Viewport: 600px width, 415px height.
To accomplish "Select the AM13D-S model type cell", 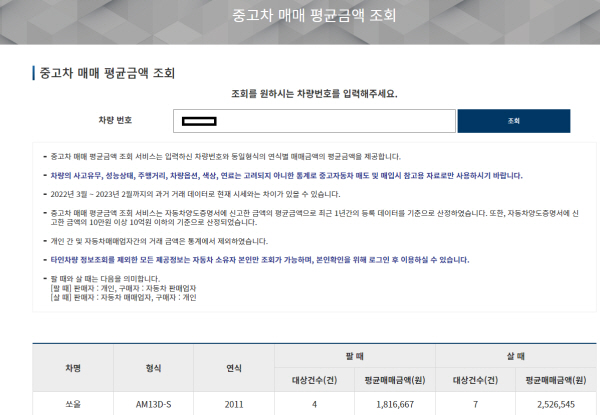I will (153, 404).
